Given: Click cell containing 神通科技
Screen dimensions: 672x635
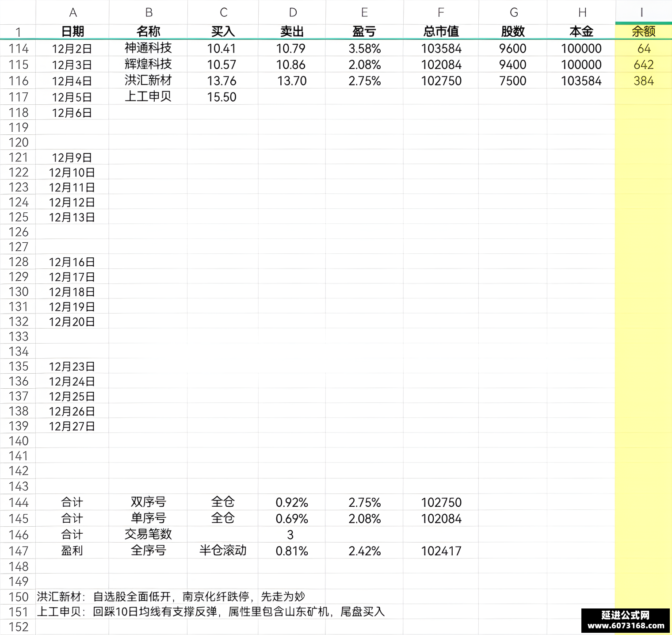Looking at the screenshot, I should click(x=148, y=48).
